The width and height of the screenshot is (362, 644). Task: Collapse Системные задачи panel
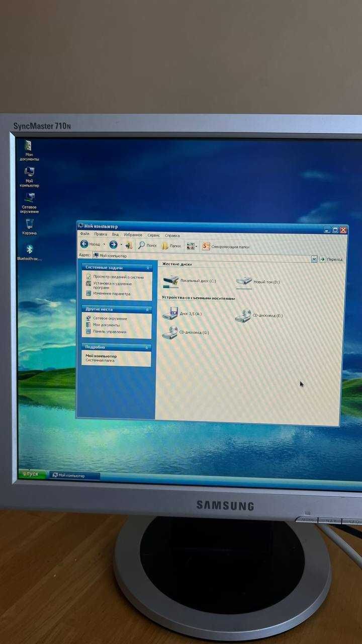(x=147, y=268)
